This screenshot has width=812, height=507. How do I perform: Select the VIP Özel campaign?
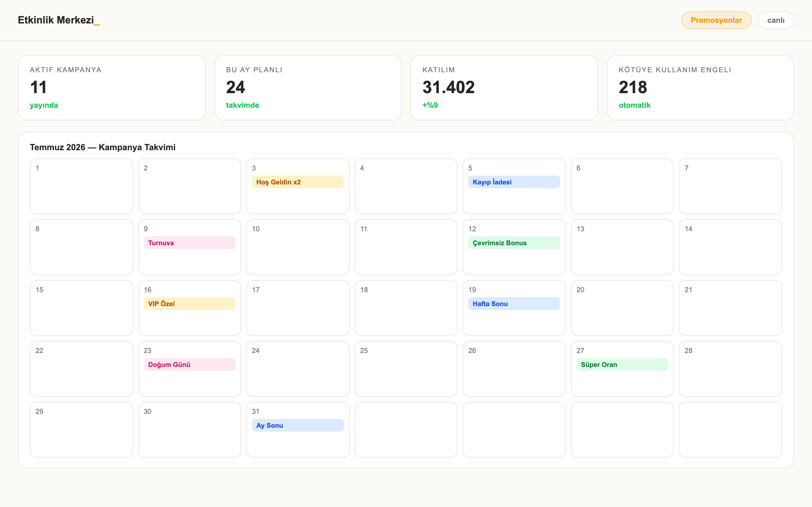pyautogui.click(x=190, y=304)
